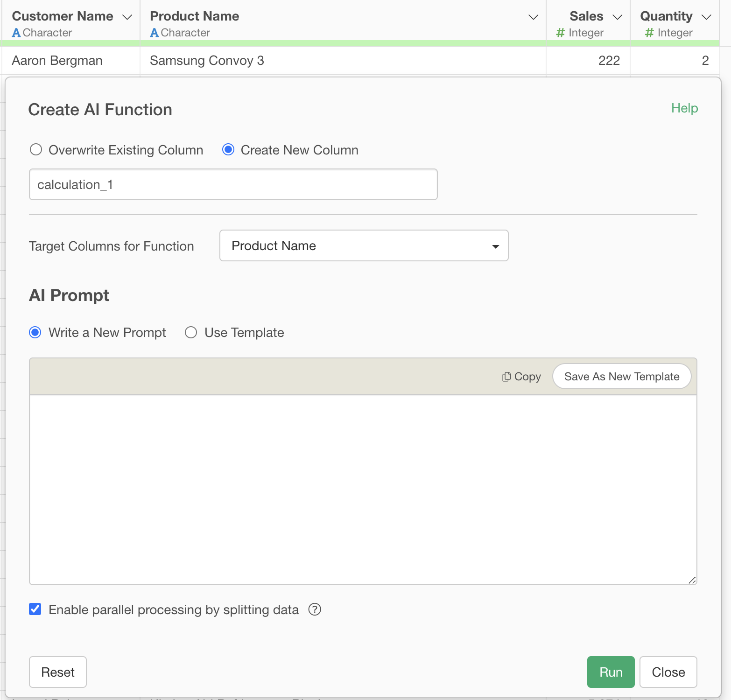This screenshot has height=700, width=731.
Task: Expand the Quantity column header menu
Action: coord(706,17)
